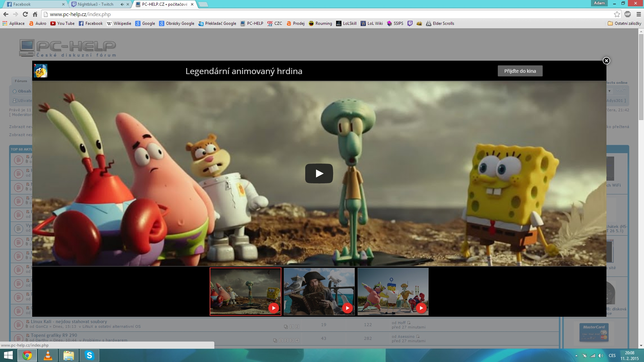Select the beach superheroes video thumbnail
Screen dimensions: 644x362
(393, 291)
